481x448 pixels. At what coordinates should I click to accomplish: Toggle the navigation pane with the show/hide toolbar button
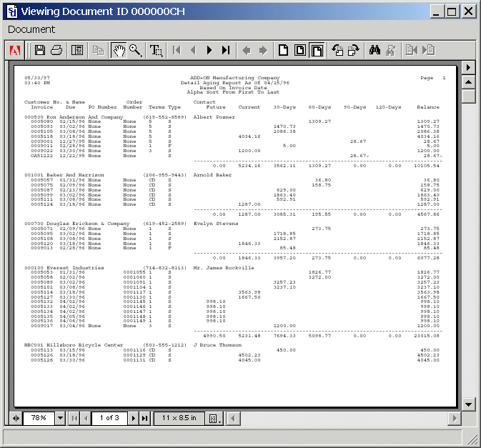[77, 50]
